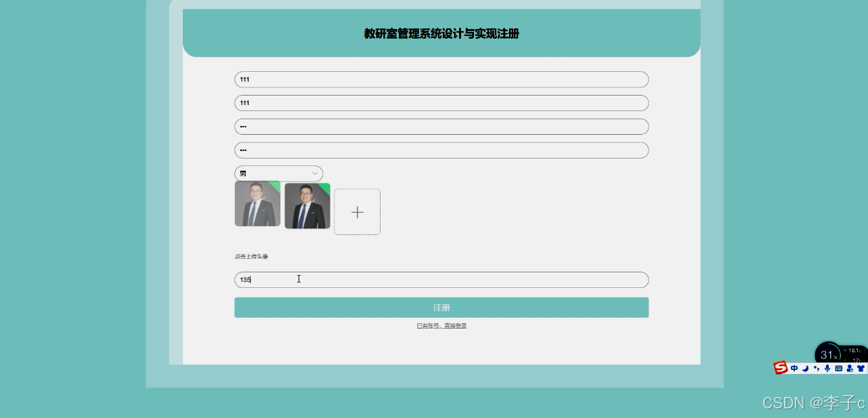The height and width of the screenshot is (418, 868).
Task: Activate the microphone voice input icon
Action: [x=827, y=368]
